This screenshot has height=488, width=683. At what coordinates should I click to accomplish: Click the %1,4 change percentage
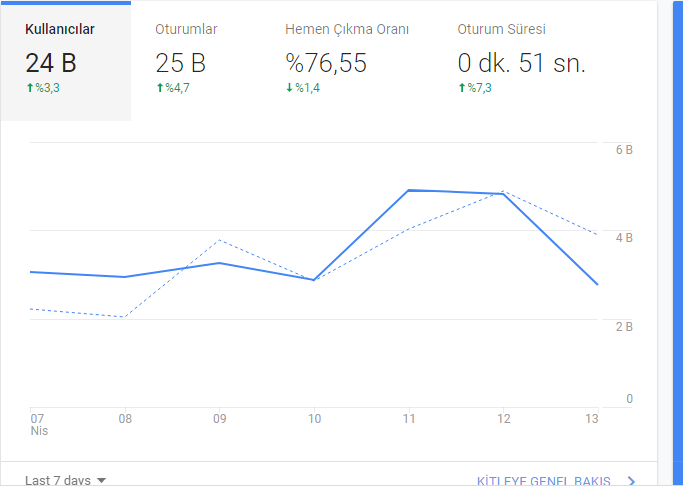coord(308,88)
